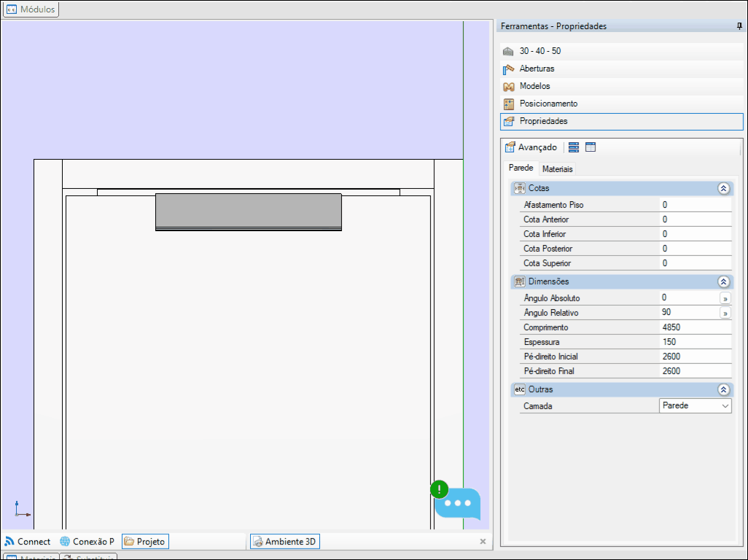Screen dimensions: 748x560
Task: Click Ângulo Relativo more options button
Action: 725,313
